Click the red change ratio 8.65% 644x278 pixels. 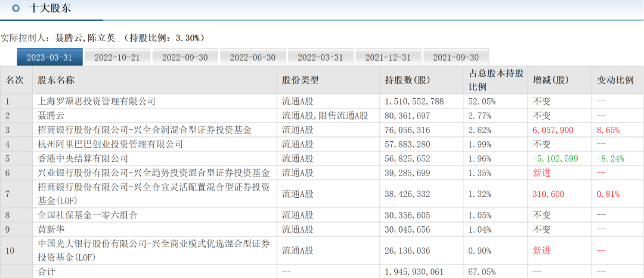click(x=608, y=130)
